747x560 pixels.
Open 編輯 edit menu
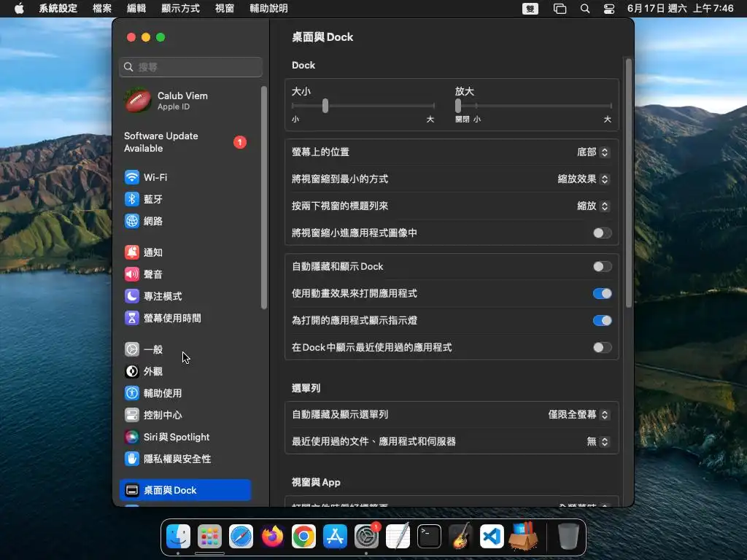coord(136,9)
